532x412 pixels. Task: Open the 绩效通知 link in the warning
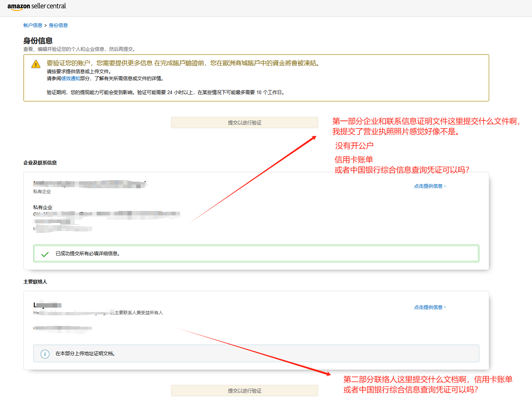[x=70, y=78]
